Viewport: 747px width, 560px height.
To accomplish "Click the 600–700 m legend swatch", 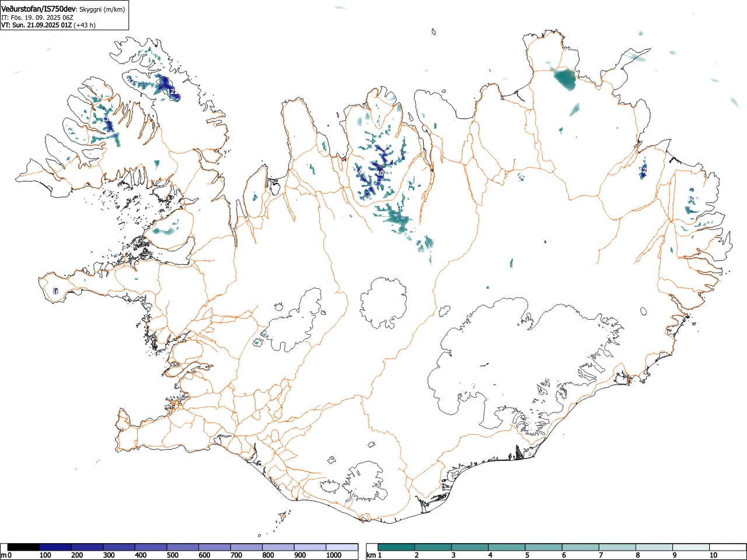I will click(x=215, y=547).
